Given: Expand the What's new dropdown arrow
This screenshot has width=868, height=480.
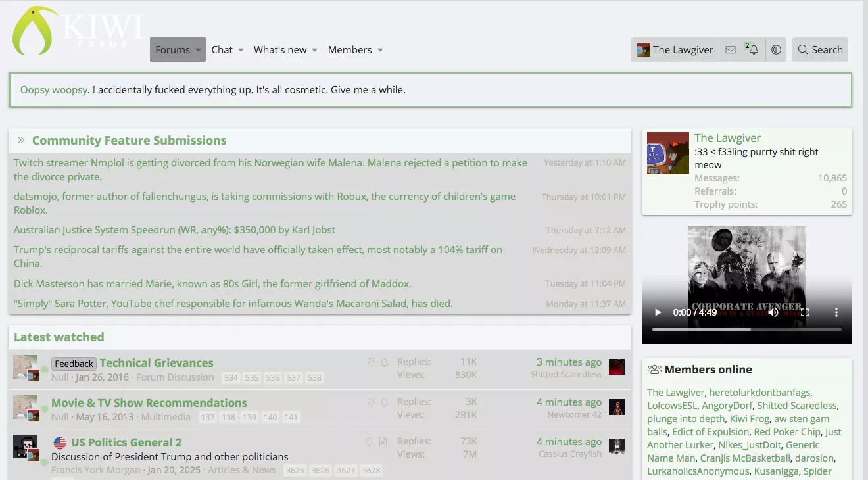Looking at the screenshot, I should coord(314,50).
